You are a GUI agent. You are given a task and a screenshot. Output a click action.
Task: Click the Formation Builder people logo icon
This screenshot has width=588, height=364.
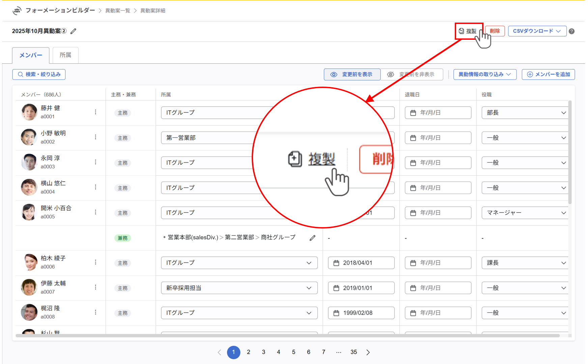tap(17, 11)
